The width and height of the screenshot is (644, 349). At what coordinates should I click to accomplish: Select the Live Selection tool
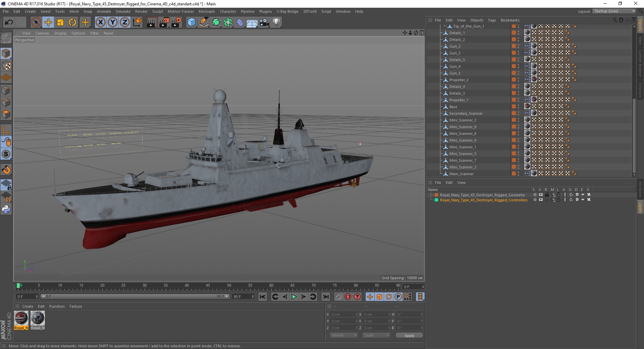tap(36, 22)
